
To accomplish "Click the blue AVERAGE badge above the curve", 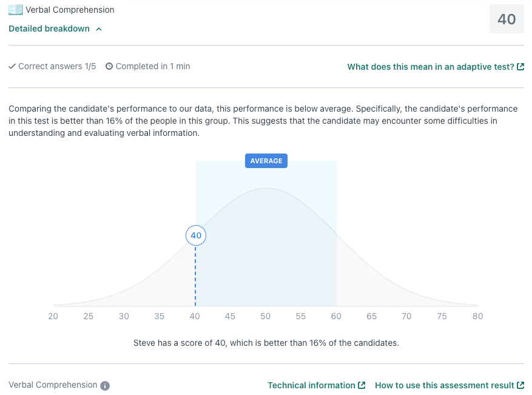I will tap(266, 161).
